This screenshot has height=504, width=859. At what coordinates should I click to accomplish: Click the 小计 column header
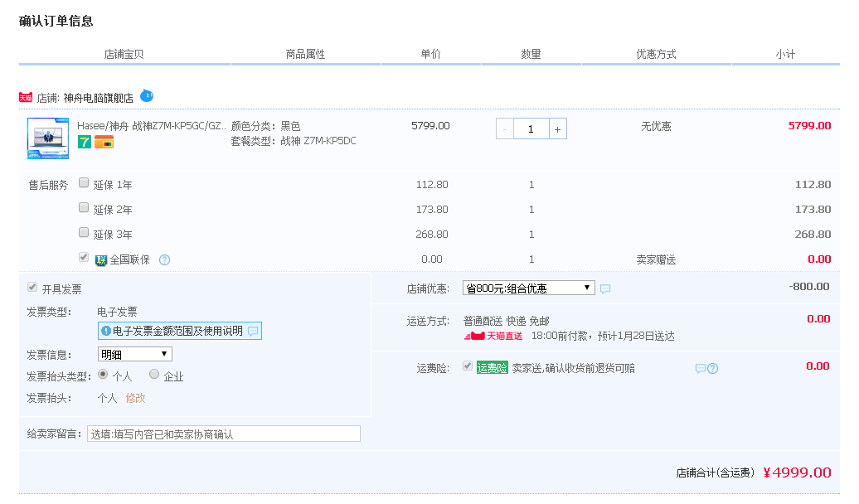785,54
